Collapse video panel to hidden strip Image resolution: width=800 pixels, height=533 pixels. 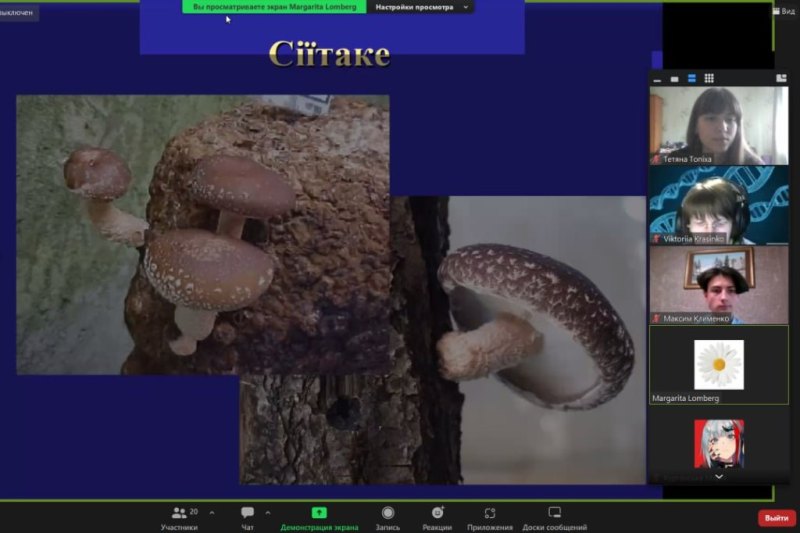(x=657, y=78)
